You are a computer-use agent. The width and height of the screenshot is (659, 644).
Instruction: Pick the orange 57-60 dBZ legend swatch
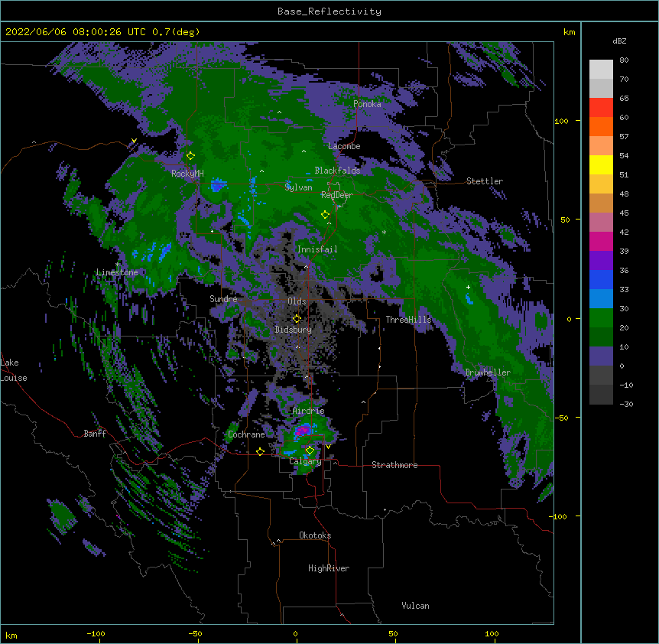pos(601,126)
